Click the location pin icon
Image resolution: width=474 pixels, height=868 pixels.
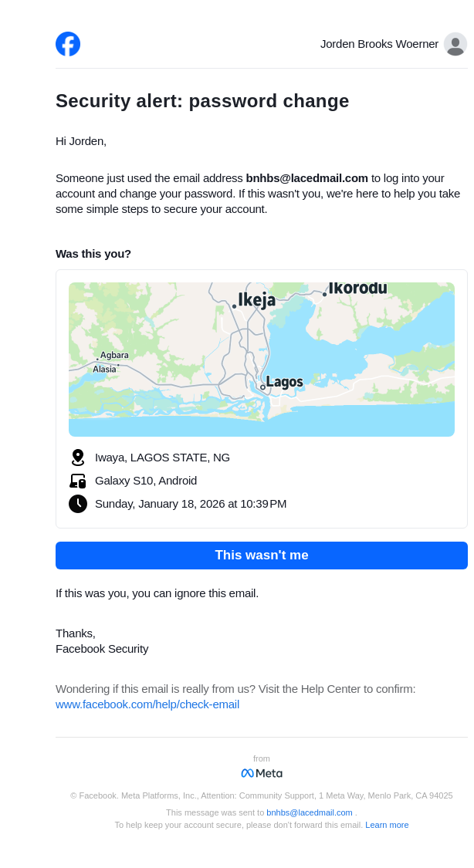point(77,458)
